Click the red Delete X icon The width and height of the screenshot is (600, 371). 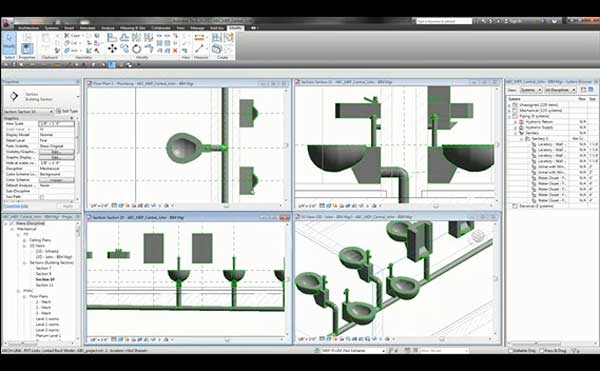tap(175, 50)
